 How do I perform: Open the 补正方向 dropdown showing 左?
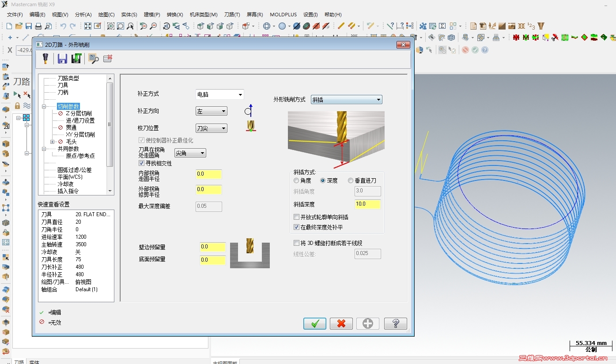(x=211, y=111)
